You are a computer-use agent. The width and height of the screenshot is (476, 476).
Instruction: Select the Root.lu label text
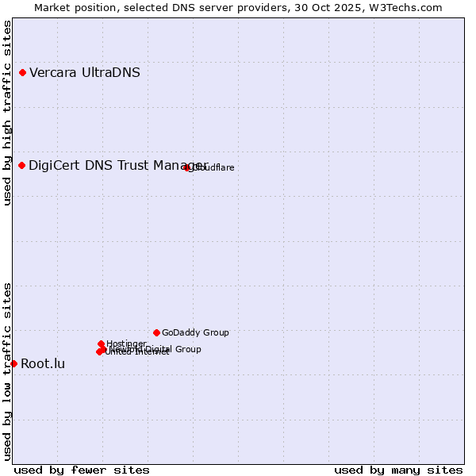(x=43, y=364)
